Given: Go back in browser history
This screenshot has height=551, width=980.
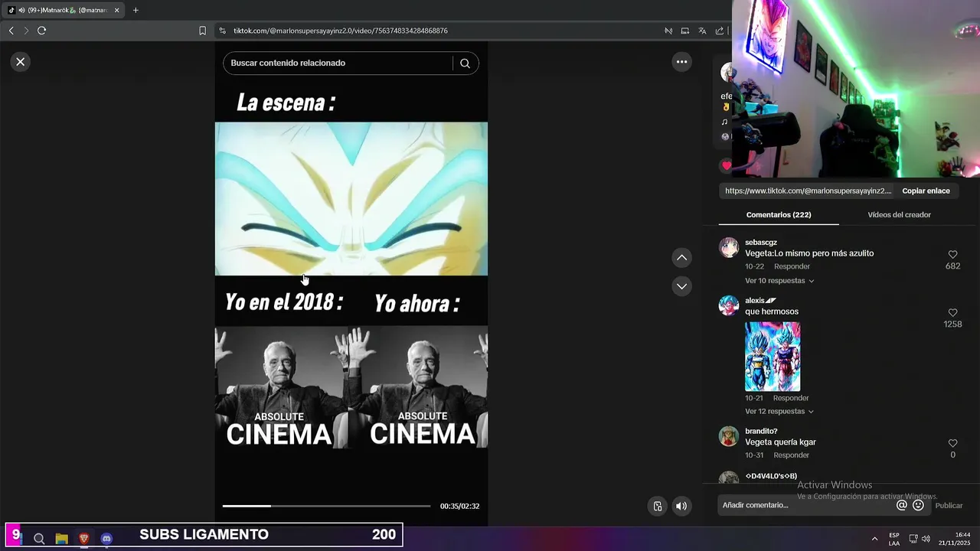Looking at the screenshot, I should click(x=11, y=31).
